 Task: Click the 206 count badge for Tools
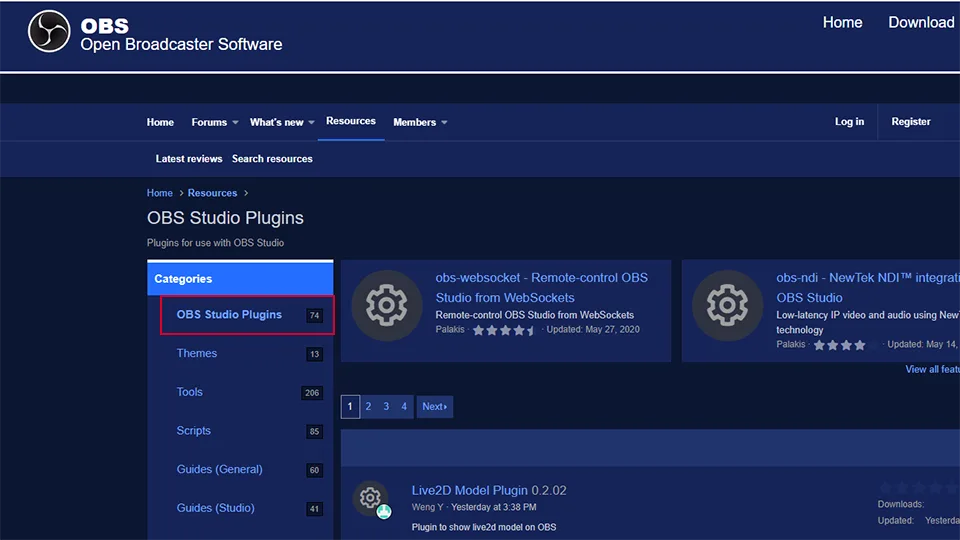point(312,392)
